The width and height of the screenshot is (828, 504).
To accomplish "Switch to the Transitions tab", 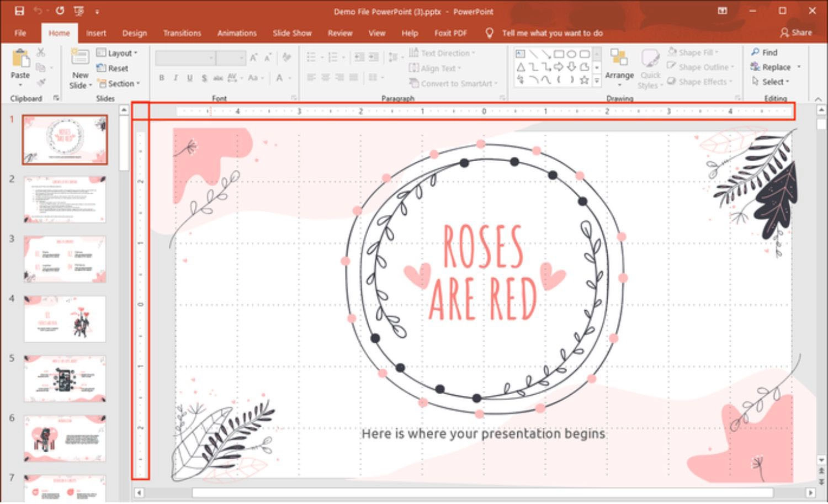I will (182, 33).
